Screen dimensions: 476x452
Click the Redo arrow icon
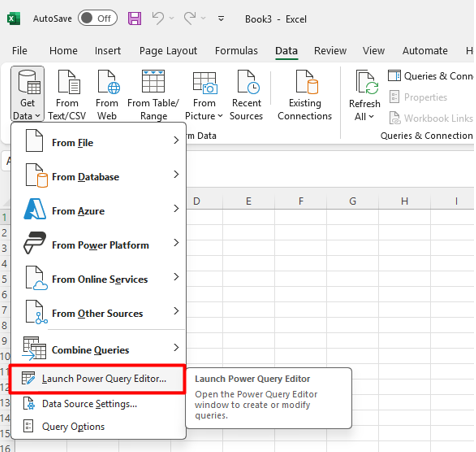coord(190,18)
